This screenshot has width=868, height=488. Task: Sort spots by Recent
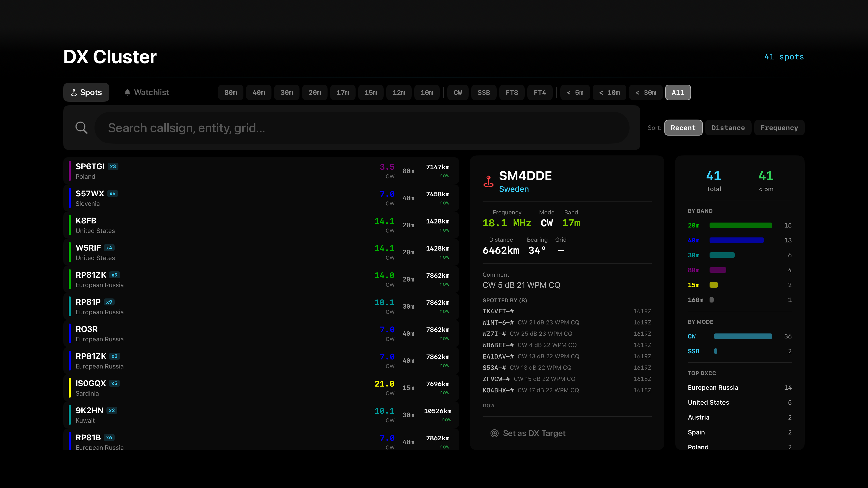tap(683, 128)
